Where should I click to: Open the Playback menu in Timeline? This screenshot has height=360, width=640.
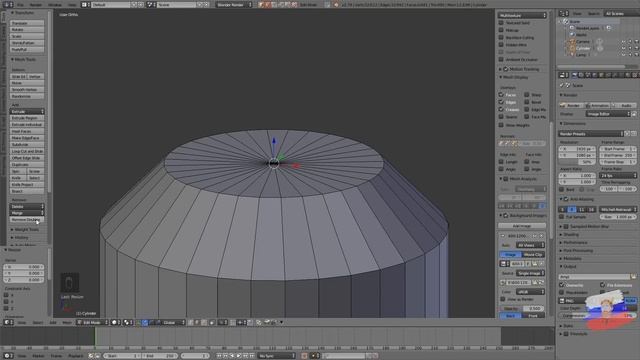[x=76, y=356]
